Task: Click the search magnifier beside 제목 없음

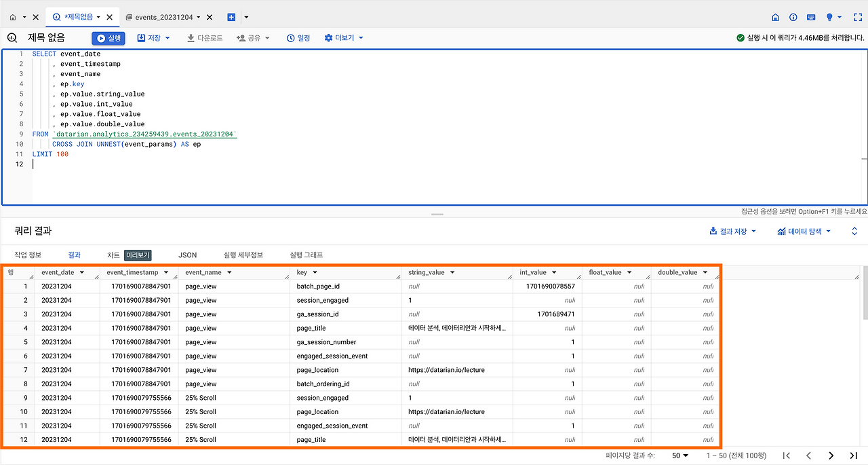Action: 12,38
